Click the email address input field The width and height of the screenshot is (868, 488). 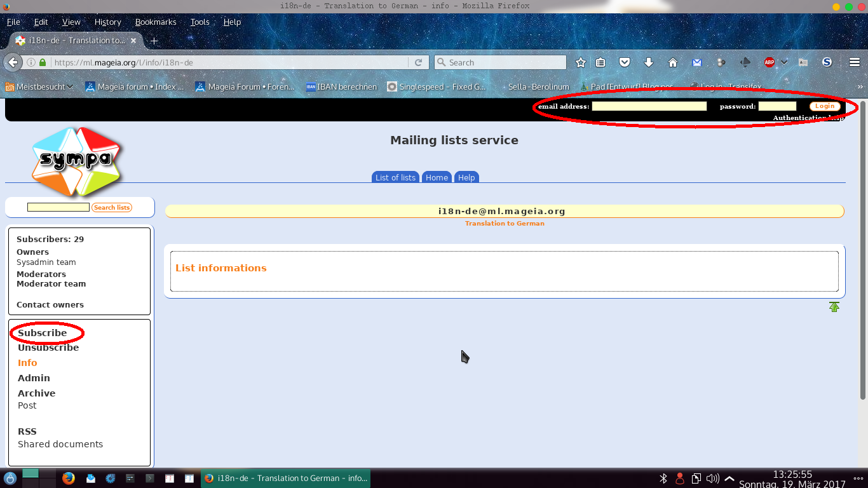pyautogui.click(x=649, y=106)
